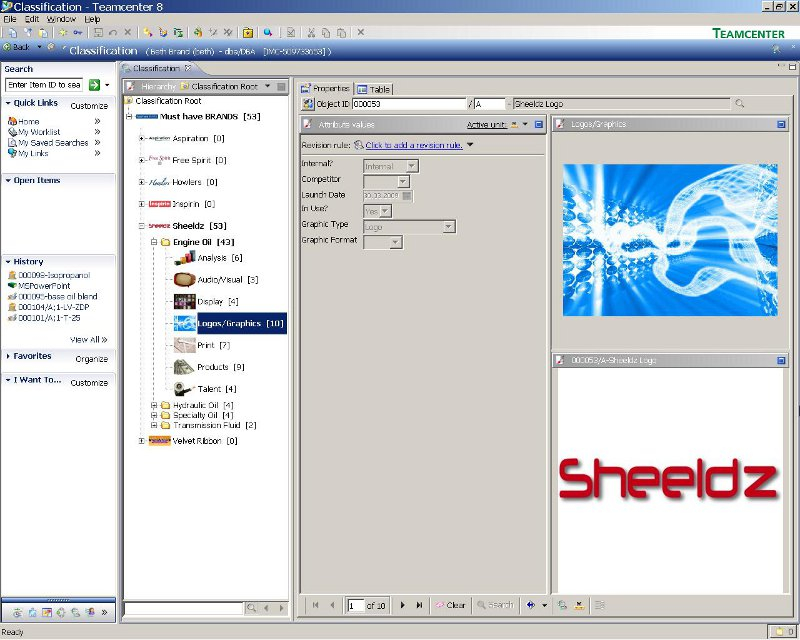The image size is (800, 640).
Task: Show more applications with the » chevron
Action: tap(105, 612)
